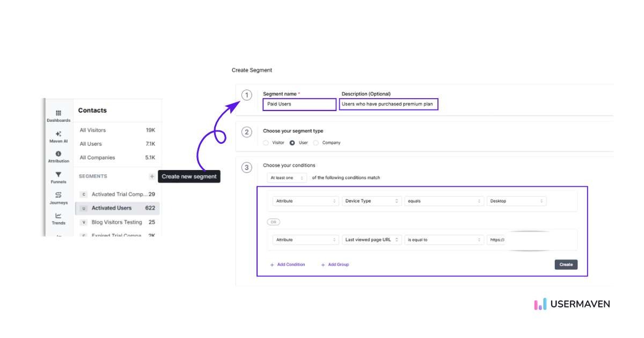Open the Trends sidebar icon
Image resolution: width=644 pixels, height=338 pixels.
[x=58, y=216]
